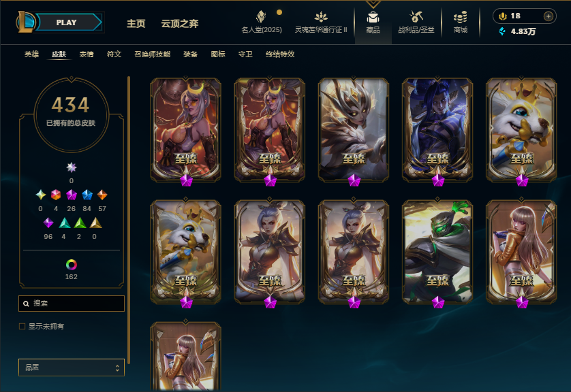Click the League of Legends logo icon
This screenshot has width=571, height=392.
(x=25, y=22)
